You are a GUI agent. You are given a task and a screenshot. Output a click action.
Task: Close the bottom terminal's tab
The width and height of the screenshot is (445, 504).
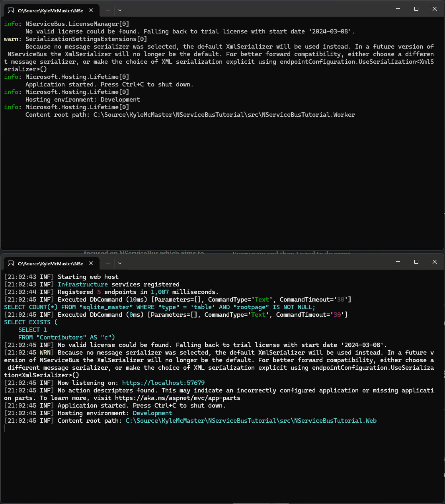click(x=91, y=263)
